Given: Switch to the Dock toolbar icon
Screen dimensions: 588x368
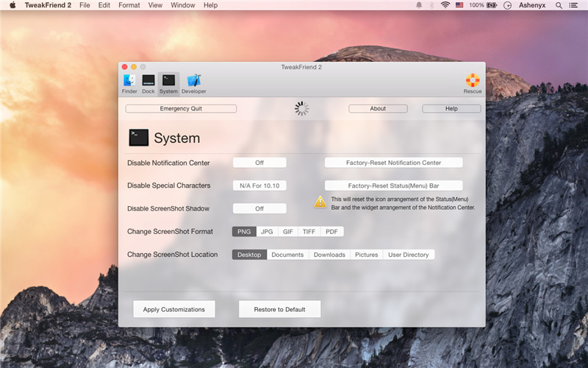Looking at the screenshot, I should tap(148, 83).
